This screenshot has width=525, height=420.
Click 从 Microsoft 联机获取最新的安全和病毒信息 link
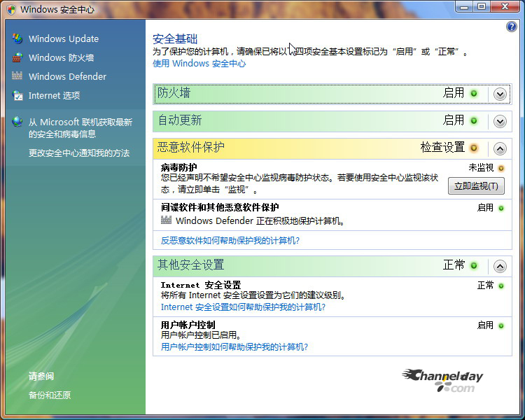pos(80,128)
